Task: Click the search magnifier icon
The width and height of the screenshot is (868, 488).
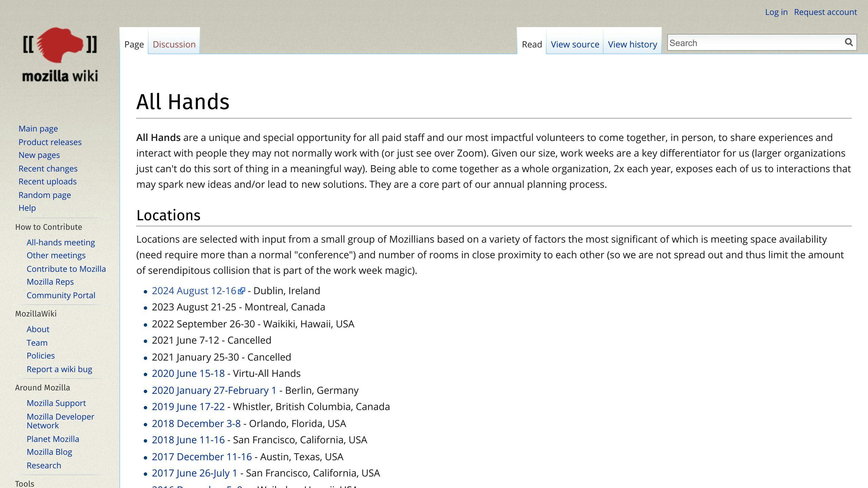Action: (849, 42)
